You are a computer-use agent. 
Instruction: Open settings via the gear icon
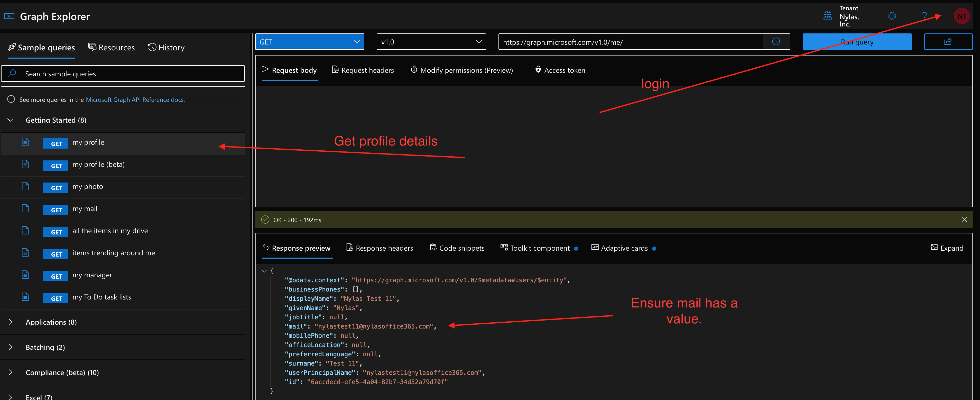[892, 16]
